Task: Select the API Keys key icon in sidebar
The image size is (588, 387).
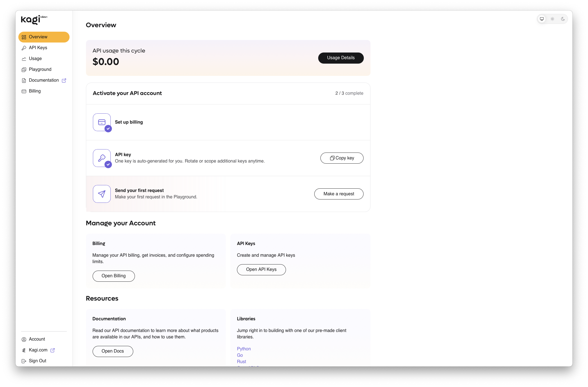Action: coord(24,48)
